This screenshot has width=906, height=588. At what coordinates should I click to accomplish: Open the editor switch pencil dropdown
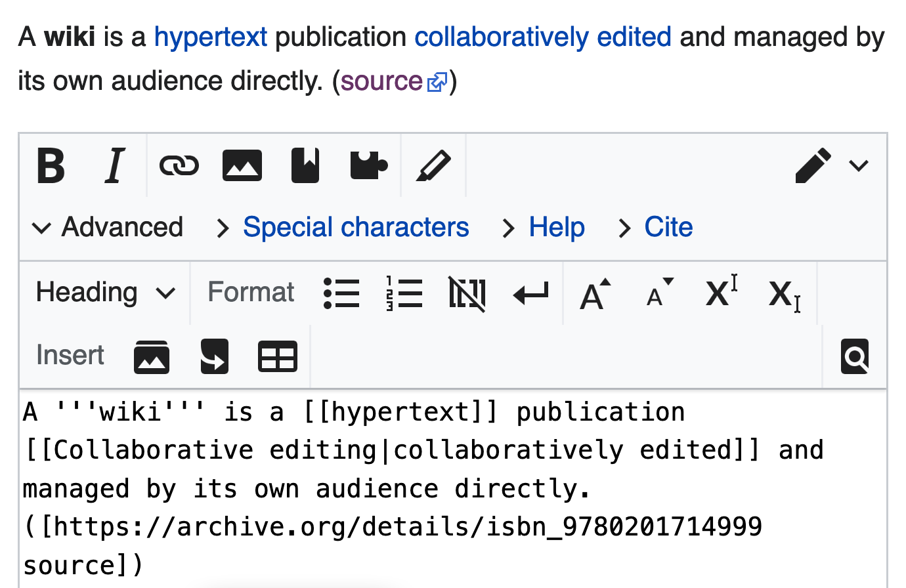(x=831, y=165)
